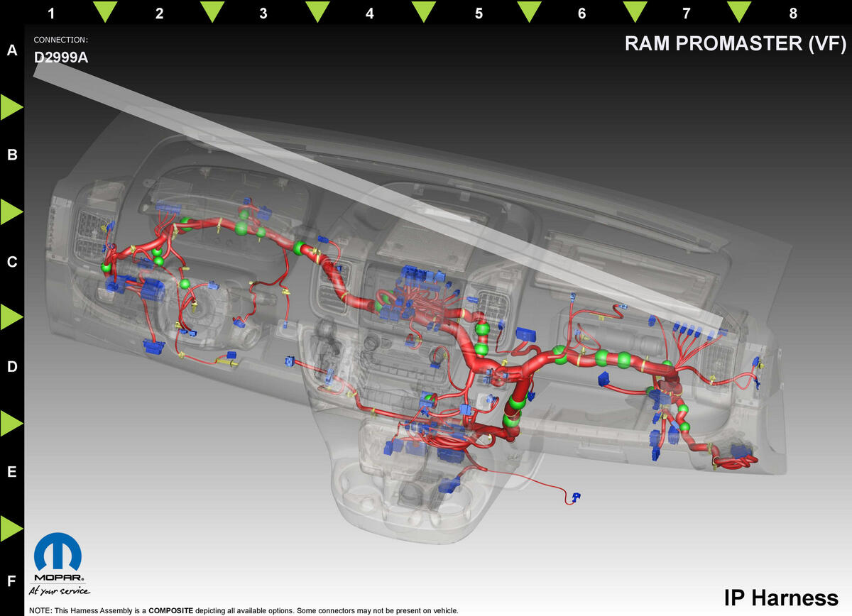The image size is (852, 616).
Task: Select column 8 grid header
Action: click(793, 13)
